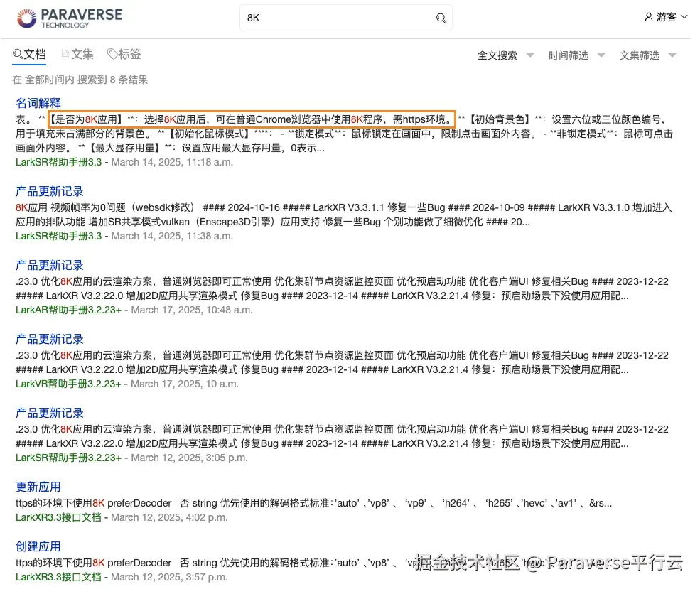Click the Paraverse Technology logo
The width and height of the screenshot is (700, 589).
tap(69, 16)
